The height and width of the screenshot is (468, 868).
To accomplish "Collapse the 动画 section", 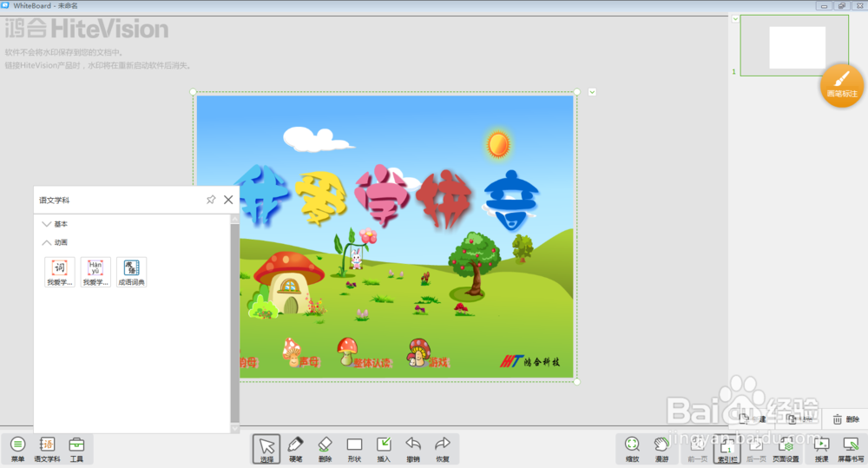I will [x=55, y=242].
